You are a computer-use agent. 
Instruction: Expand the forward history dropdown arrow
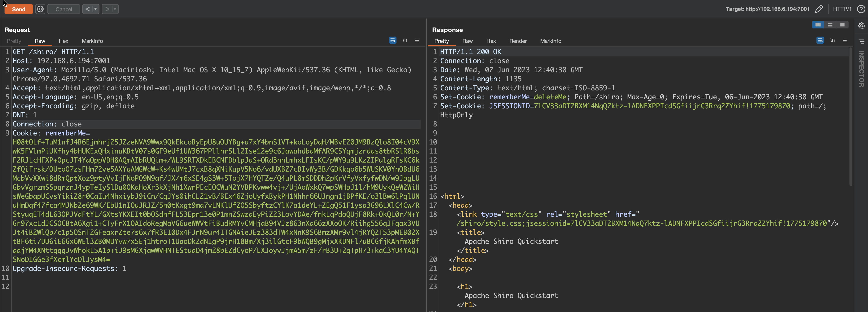pos(115,9)
